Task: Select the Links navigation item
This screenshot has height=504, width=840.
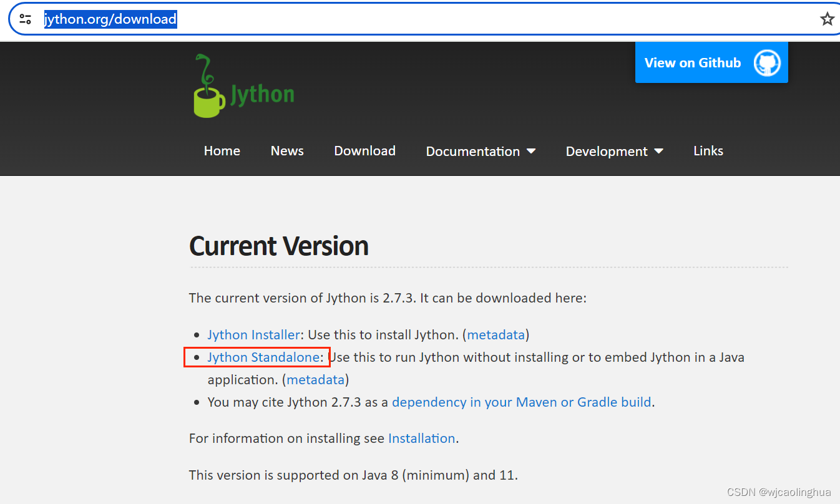Action: [708, 150]
